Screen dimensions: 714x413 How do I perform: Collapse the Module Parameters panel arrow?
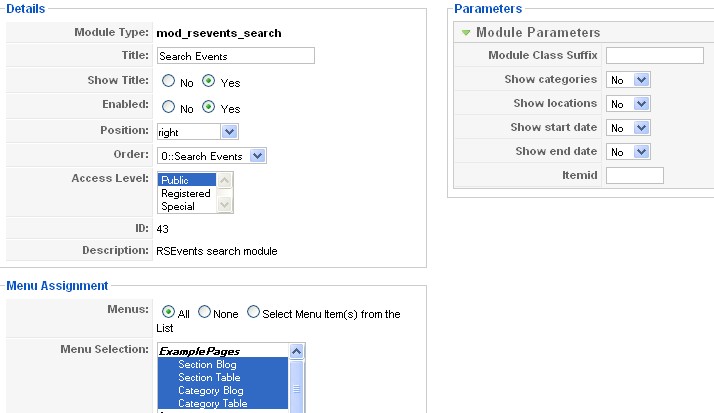[x=466, y=33]
